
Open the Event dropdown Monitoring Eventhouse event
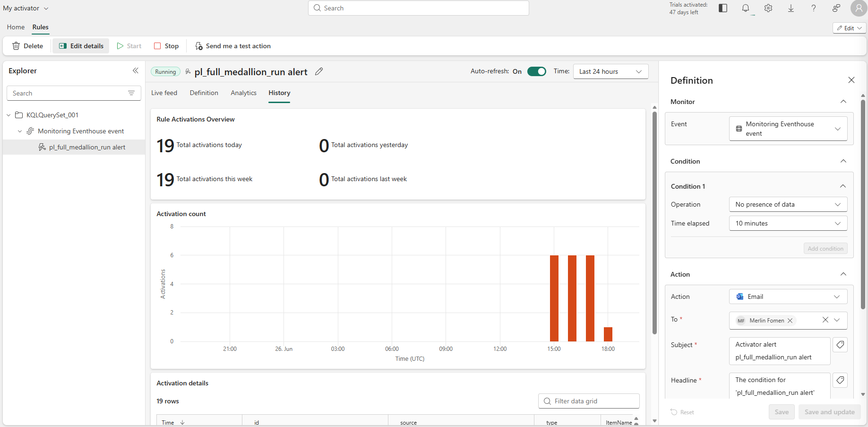pyautogui.click(x=788, y=129)
